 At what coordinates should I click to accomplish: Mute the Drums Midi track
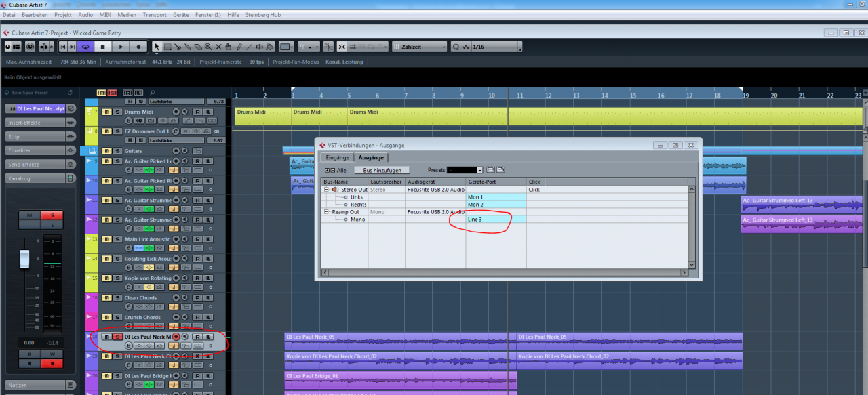coord(106,112)
